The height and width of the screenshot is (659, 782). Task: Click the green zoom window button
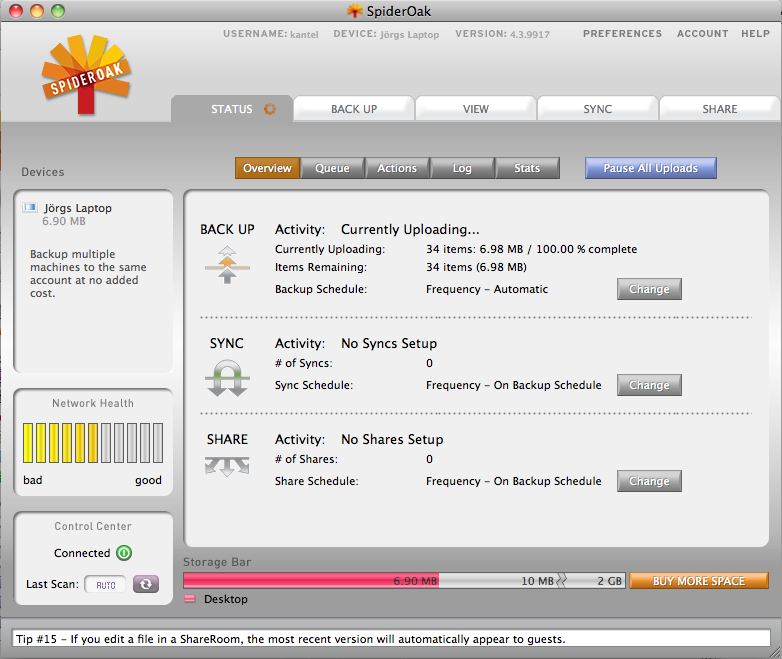coord(58,10)
